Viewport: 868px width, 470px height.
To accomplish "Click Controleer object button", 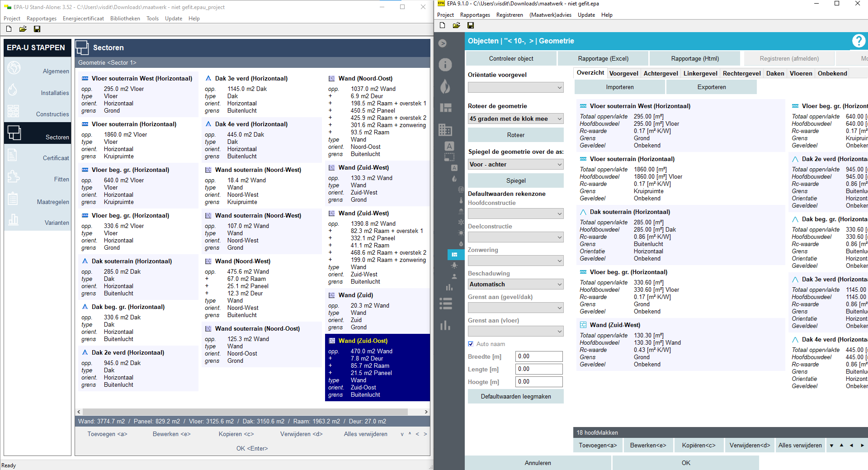I will pos(511,58).
